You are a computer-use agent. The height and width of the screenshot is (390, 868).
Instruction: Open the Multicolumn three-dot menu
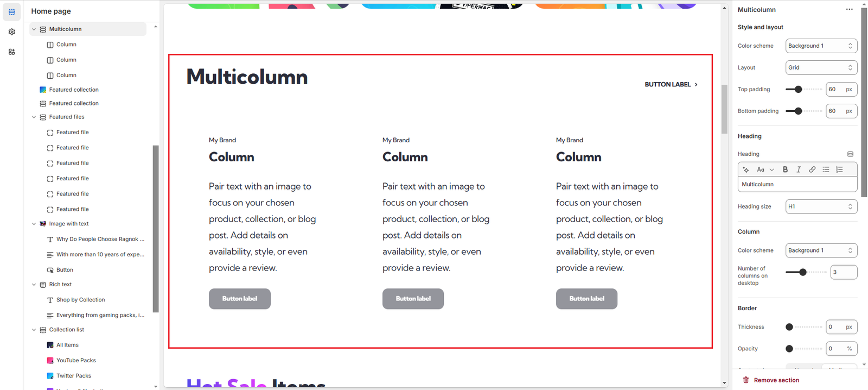click(x=849, y=10)
